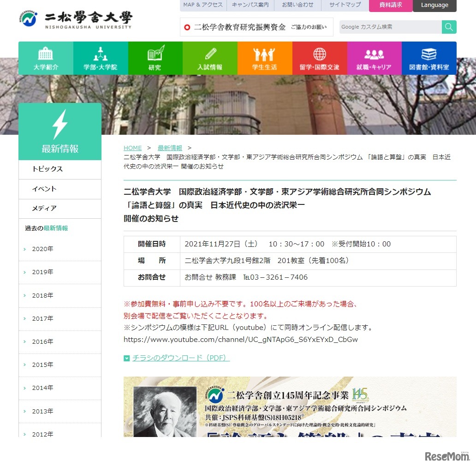Image resolution: width=476 pixels, height=467 pixels.
Task: Click the portrait photo in flyer
Action: pos(165,412)
